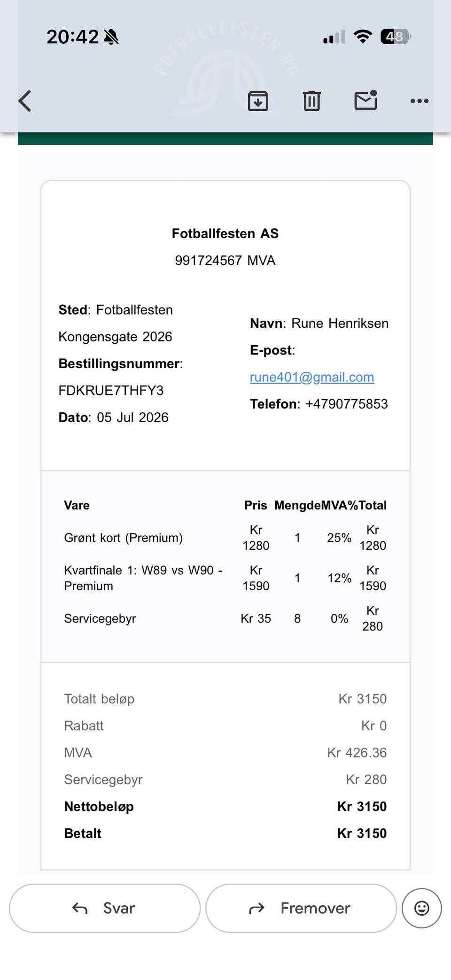451x980 pixels.
Task: Tap the Fotballfesten AS heading
Action: [225, 233]
